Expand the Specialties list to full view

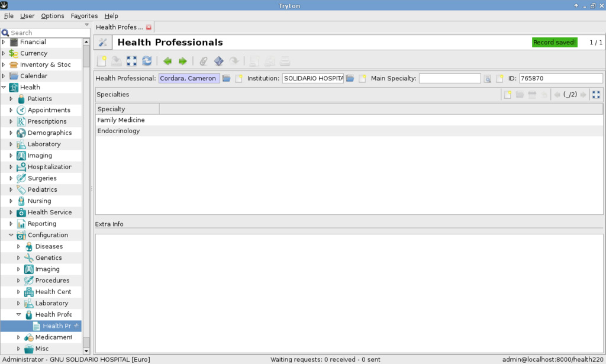click(x=595, y=94)
